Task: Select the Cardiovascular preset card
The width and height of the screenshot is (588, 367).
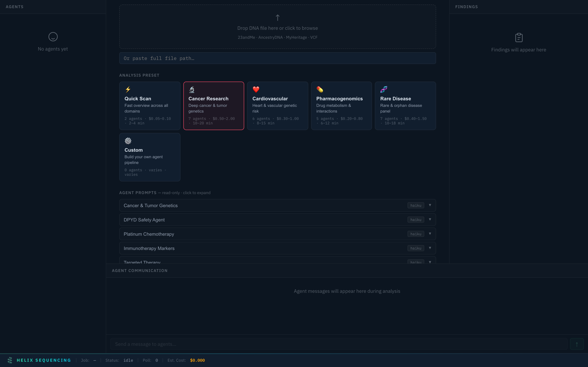Action: tap(277, 106)
